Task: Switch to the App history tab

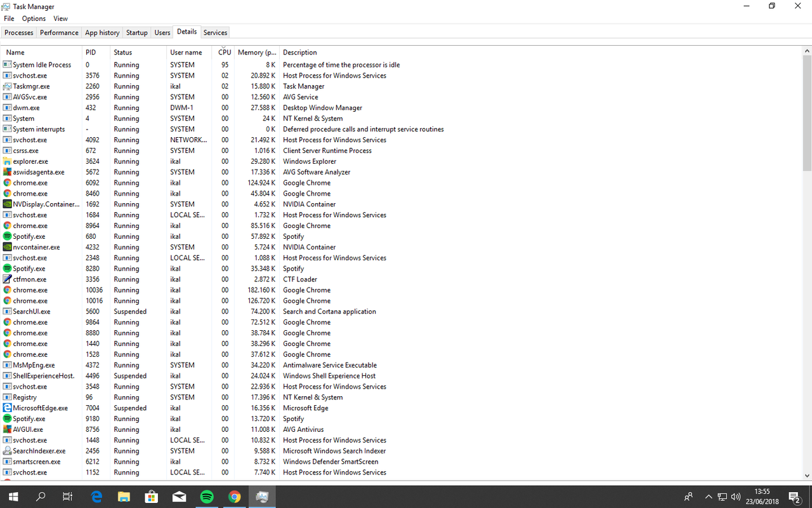Action: 102,32
